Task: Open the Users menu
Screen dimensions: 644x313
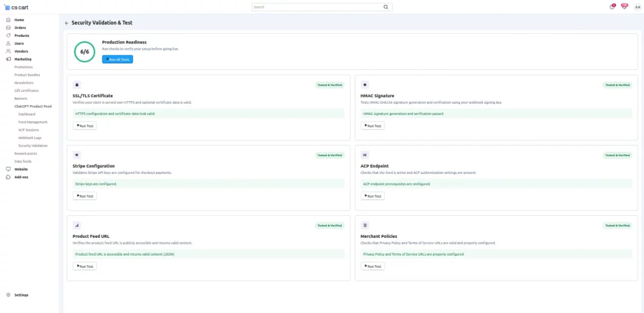Action: coord(19,43)
